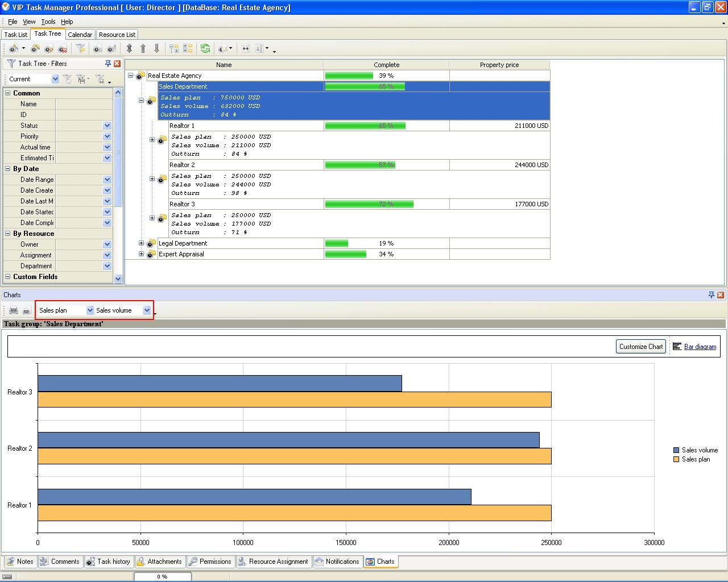
Task: Open the Priority filter dropdown
Action: (x=107, y=136)
